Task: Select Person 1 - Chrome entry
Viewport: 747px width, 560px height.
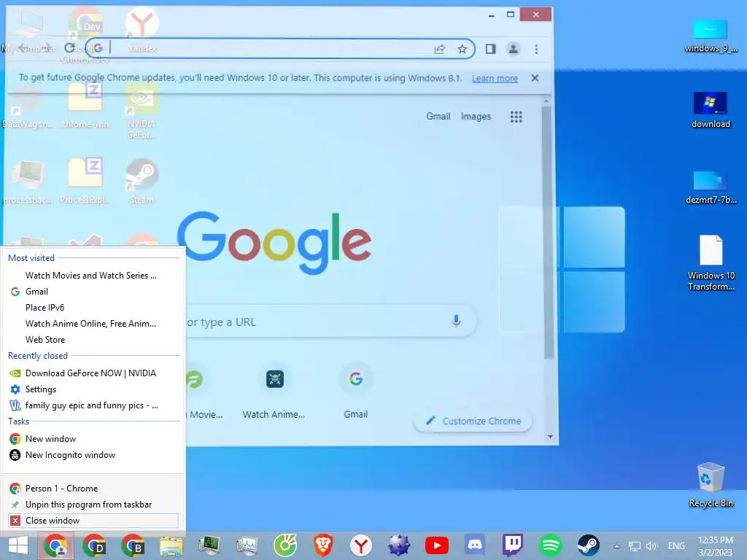Action: click(x=93, y=488)
